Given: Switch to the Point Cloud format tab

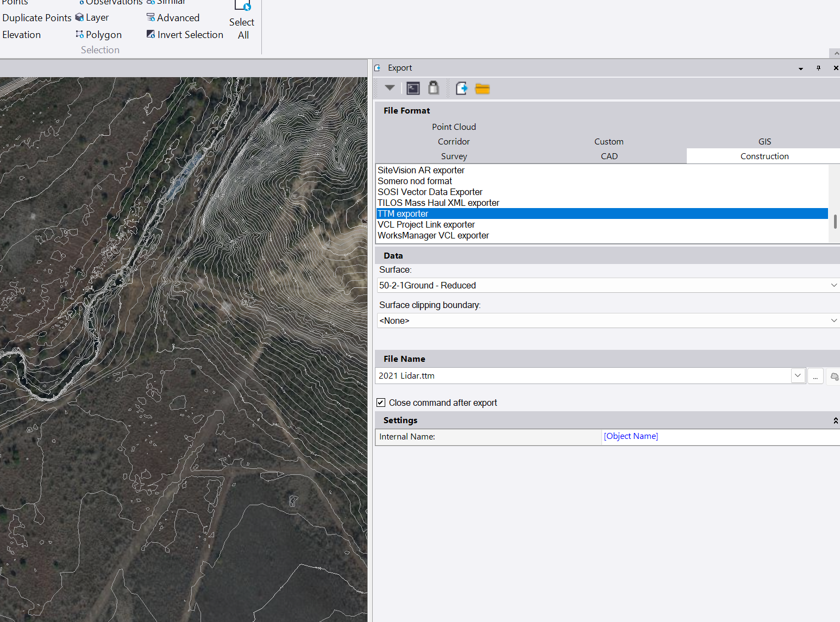Looking at the screenshot, I should [454, 127].
